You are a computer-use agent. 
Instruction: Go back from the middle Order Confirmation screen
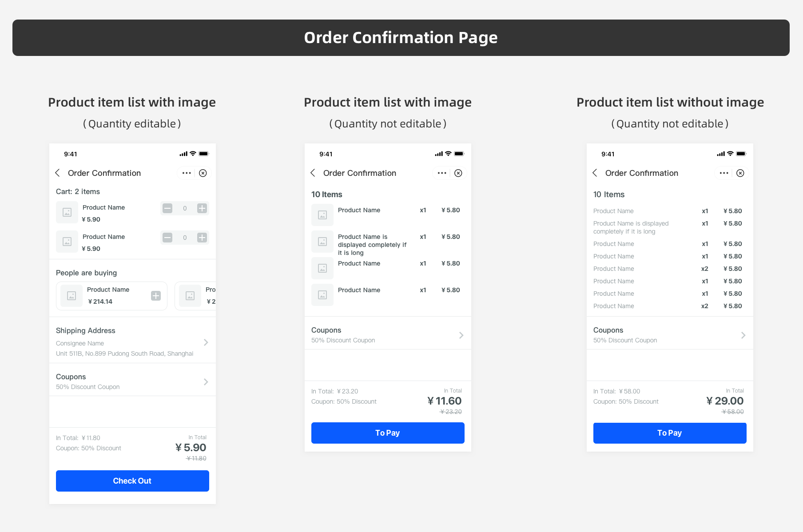pyautogui.click(x=313, y=173)
